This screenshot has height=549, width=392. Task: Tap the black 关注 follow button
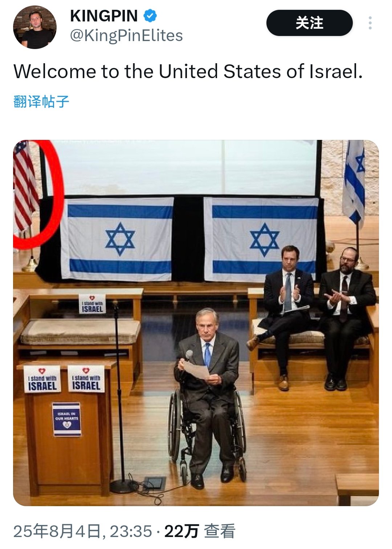coord(309,23)
